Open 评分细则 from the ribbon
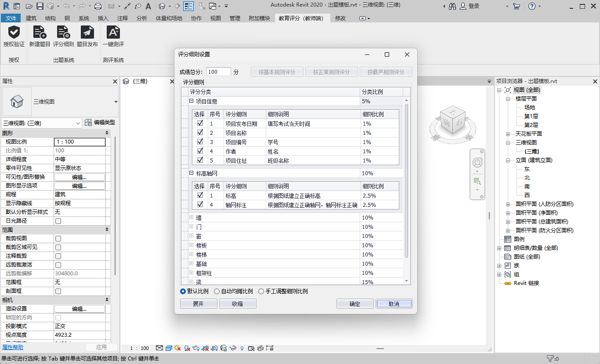600x364 pixels. (63, 32)
